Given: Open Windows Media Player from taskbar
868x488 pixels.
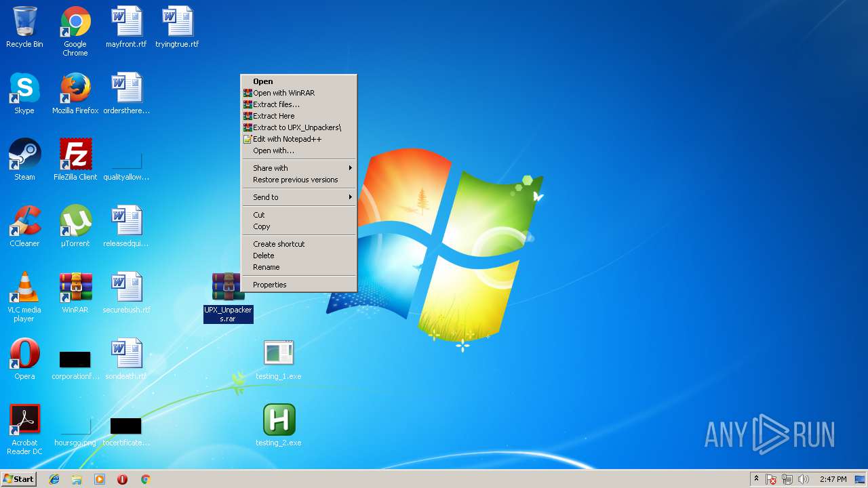Looking at the screenshot, I should (100, 479).
